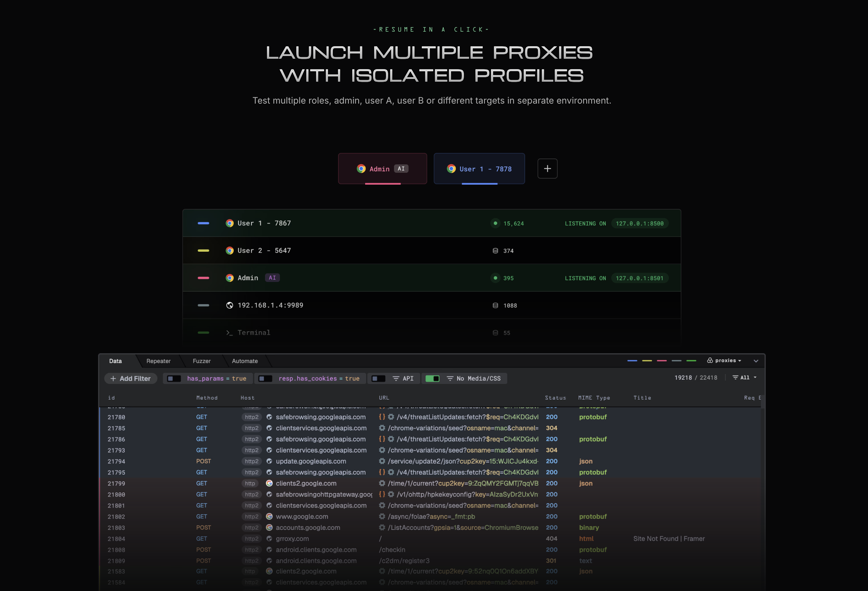Screen dimensions: 868x591
Task: Select the User 1 - 7878 profile tab
Action: coord(479,169)
